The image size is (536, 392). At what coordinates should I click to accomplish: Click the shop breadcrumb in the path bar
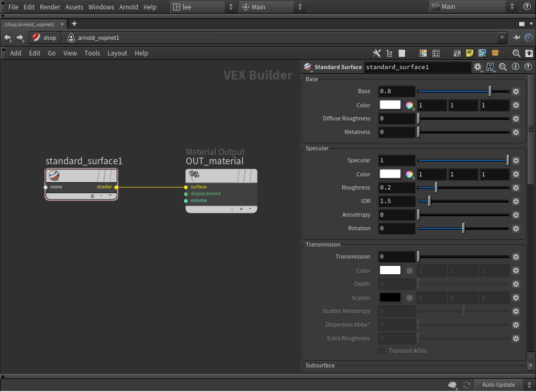49,38
